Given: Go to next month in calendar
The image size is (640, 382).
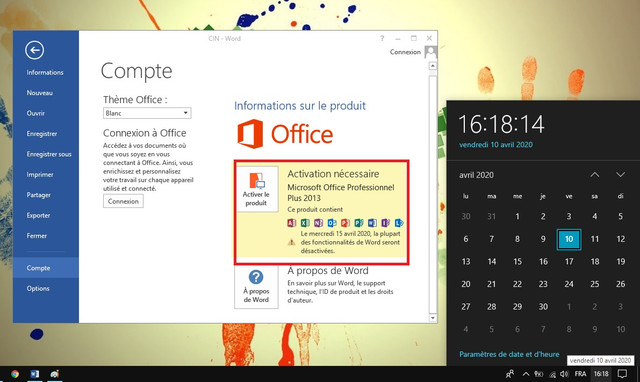Looking at the screenshot, I should coord(620,175).
